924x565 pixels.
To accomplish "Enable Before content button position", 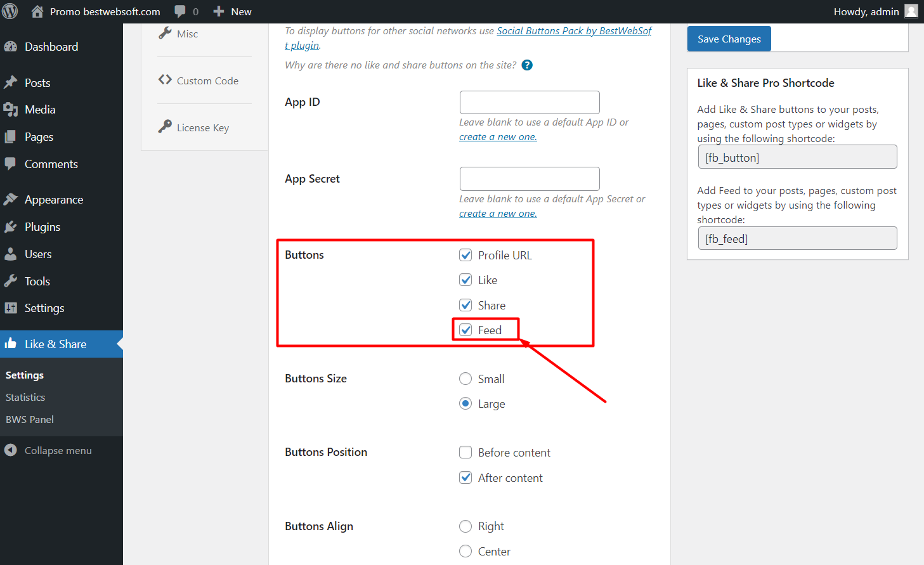I will coord(465,452).
